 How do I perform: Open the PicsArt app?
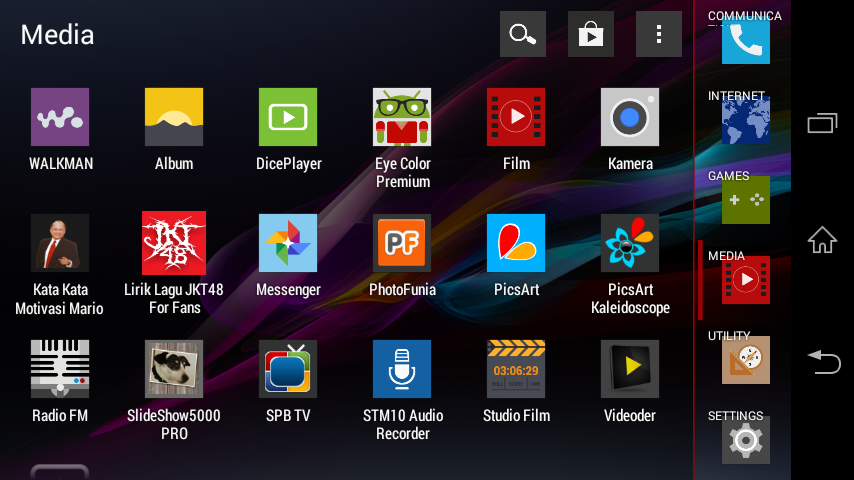(516, 243)
